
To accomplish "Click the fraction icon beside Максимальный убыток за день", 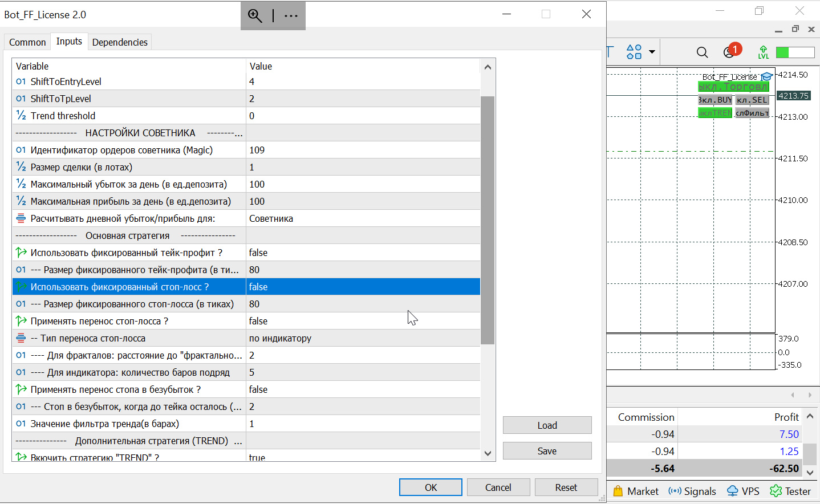I will tap(21, 184).
